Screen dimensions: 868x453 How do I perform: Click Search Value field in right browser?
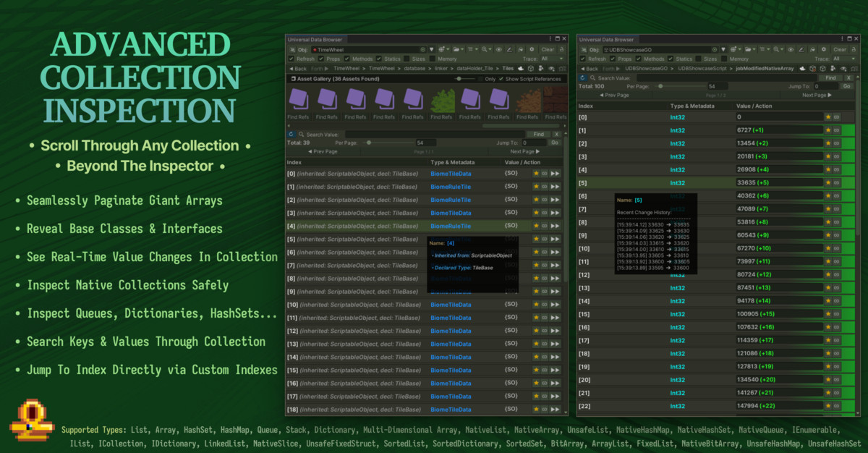(726, 77)
